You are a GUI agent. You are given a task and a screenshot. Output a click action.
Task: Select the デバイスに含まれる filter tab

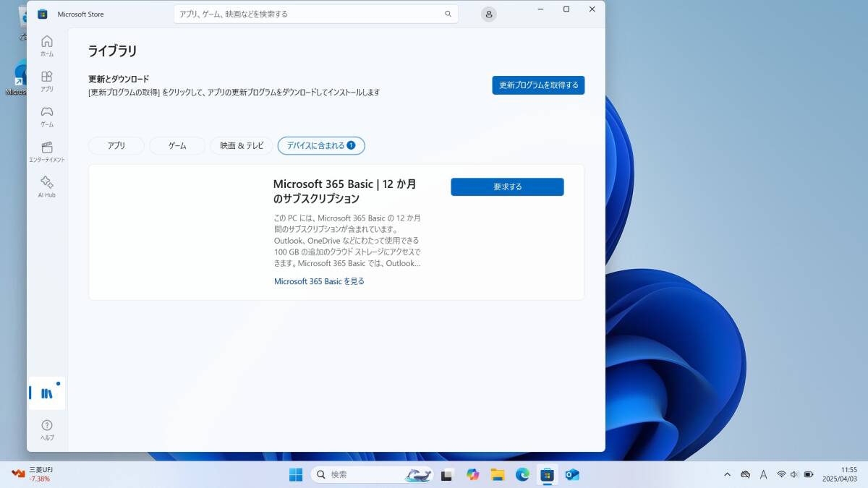[321, 145]
